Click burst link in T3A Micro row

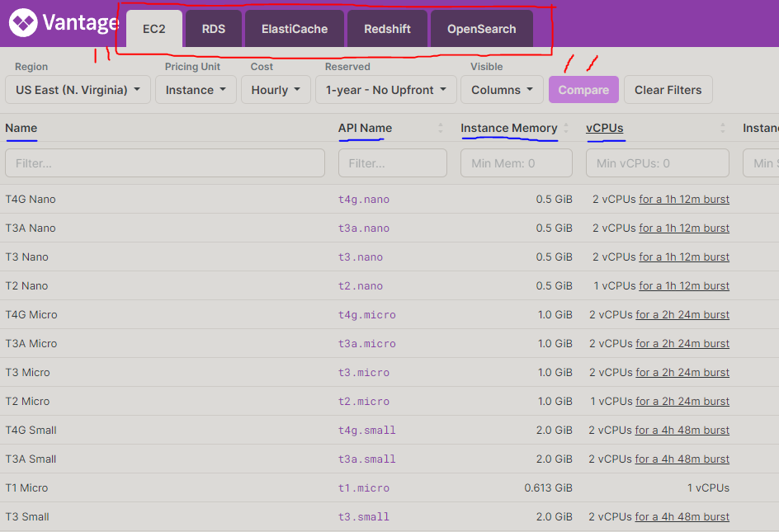[x=682, y=343]
